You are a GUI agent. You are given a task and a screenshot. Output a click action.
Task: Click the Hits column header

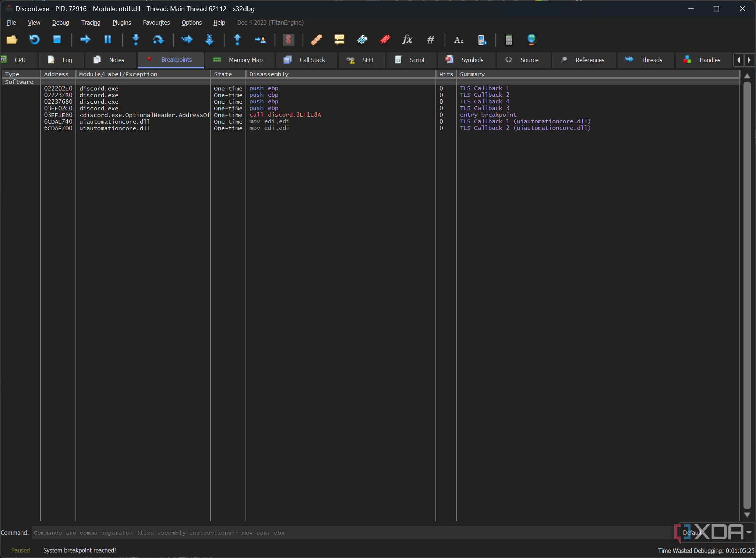pyautogui.click(x=446, y=74)
